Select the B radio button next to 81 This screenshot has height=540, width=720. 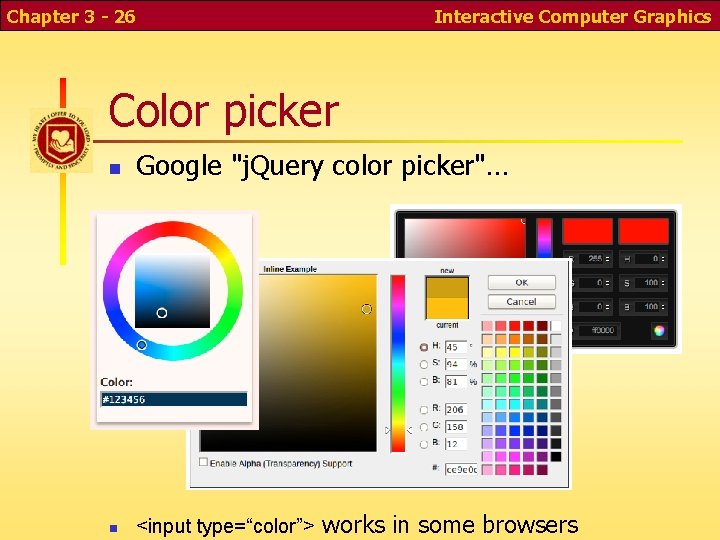[424, 382]
